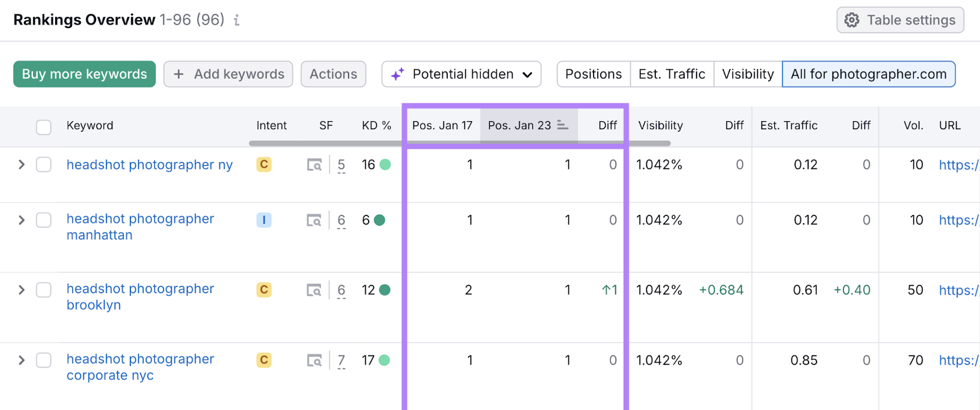Screen dimensions: 980x410
Task: Open SERP features icon for headshot photographer corporate nyc
Action: [314, 360]
